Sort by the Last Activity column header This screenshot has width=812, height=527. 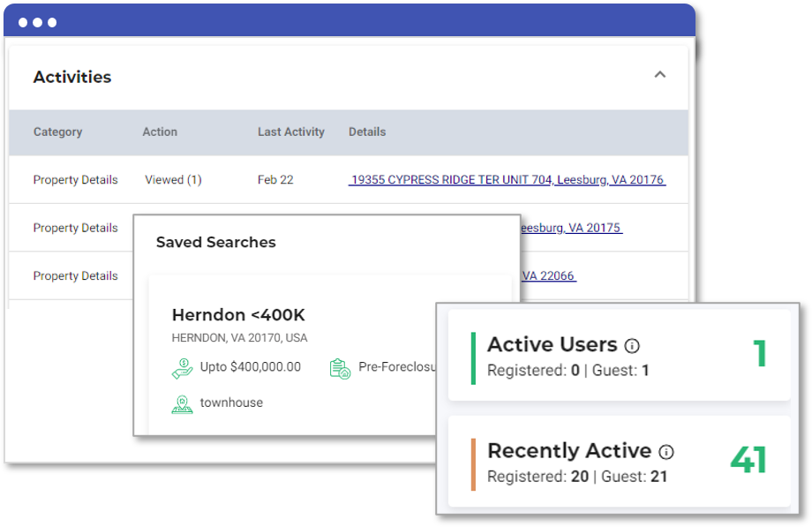click(x=291, y=132)
